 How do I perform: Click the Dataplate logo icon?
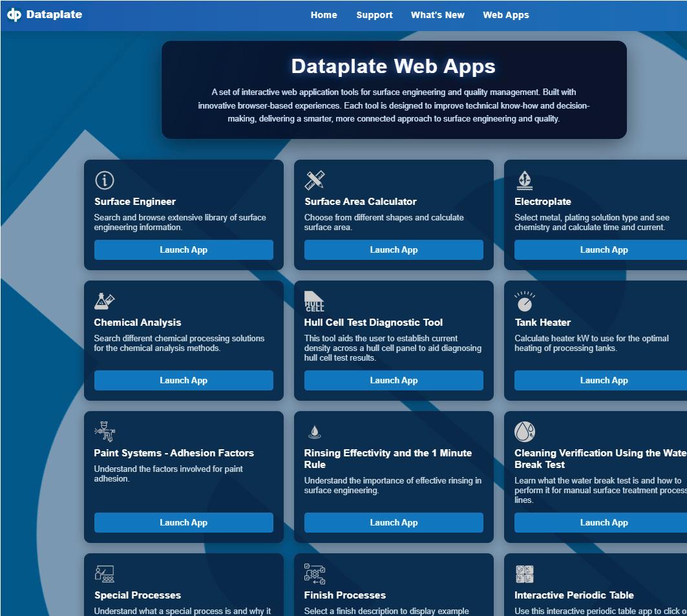click(x=14, y=15)
